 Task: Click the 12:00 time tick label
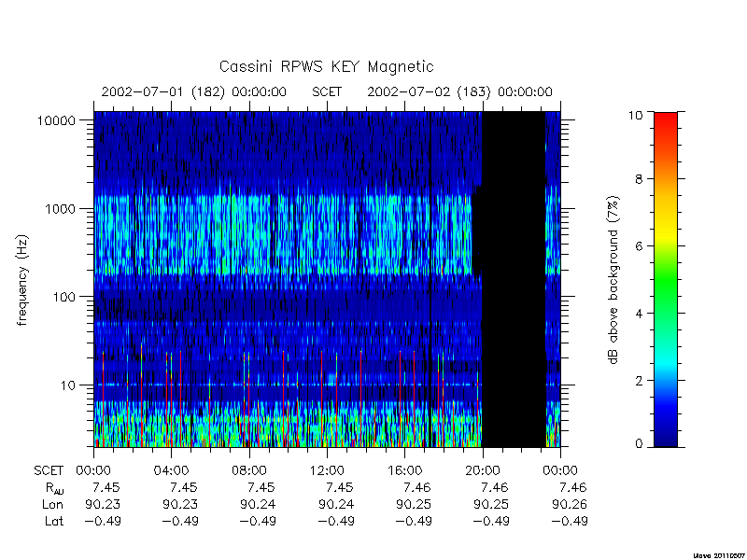pyautogui.click(x=327, y=471)
